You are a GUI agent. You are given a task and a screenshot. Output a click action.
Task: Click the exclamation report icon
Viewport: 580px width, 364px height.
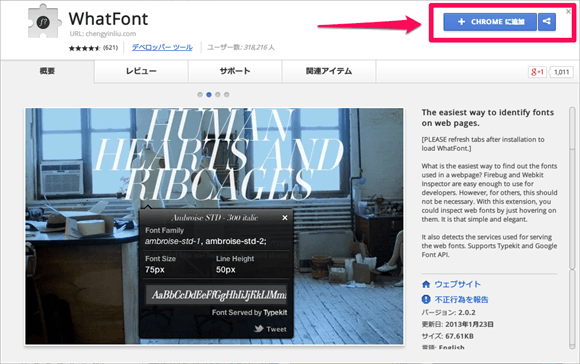[426, 299]
